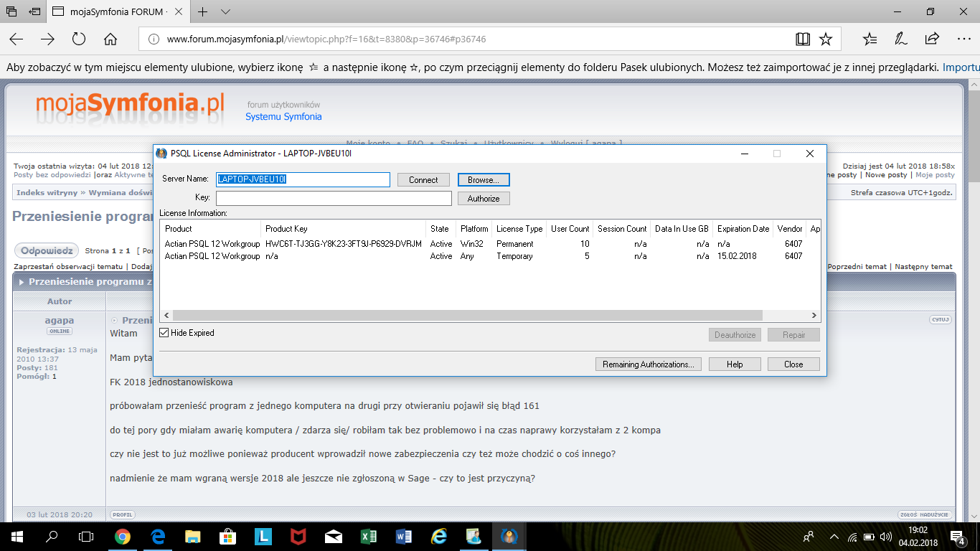Click the horizontal scrollbar right arrow
The image size is (980, 551).
coord(814,316)
